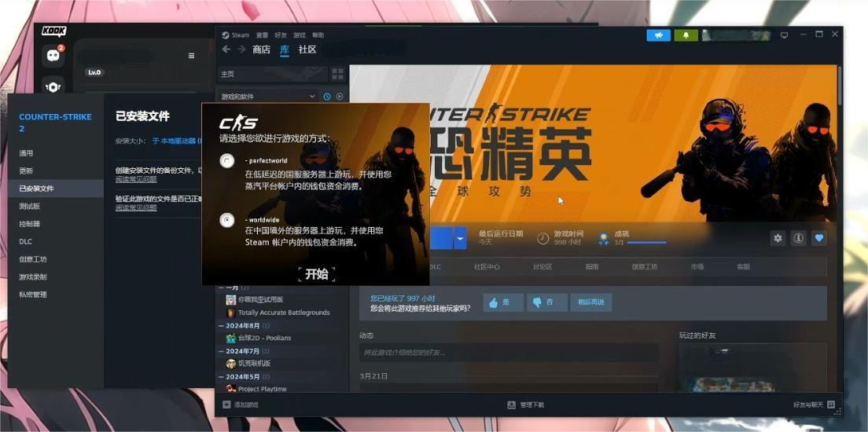Select the perfectworld server radio option
The height and width of the screenshot is (432, 868).
point(226,161)
